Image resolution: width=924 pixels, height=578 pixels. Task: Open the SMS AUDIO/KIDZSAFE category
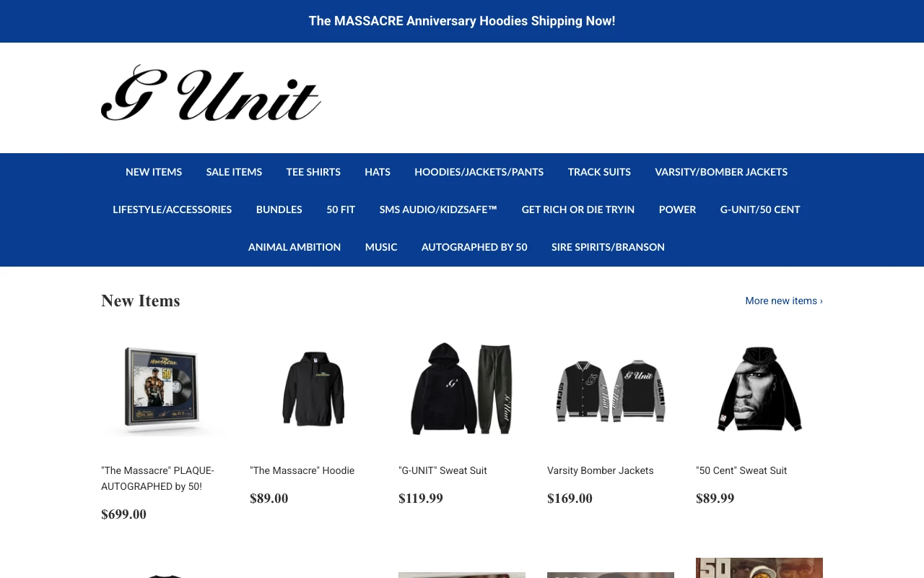tap(438, 210)
